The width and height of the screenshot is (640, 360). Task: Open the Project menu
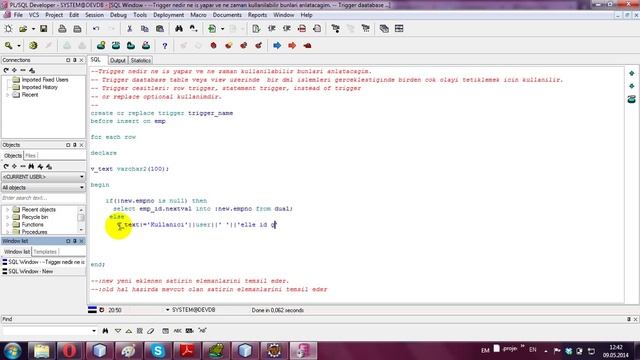coord(54,15)
